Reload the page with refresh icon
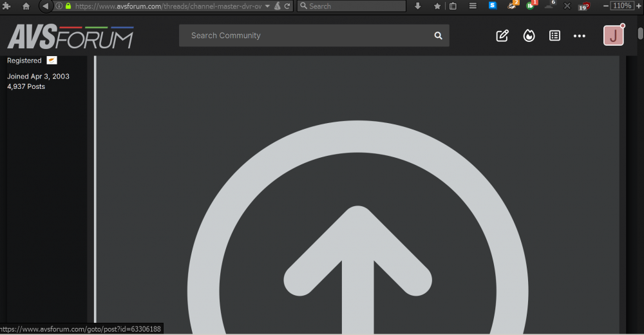The width and height of the screenshot is (644, 335). pos(287,6)
